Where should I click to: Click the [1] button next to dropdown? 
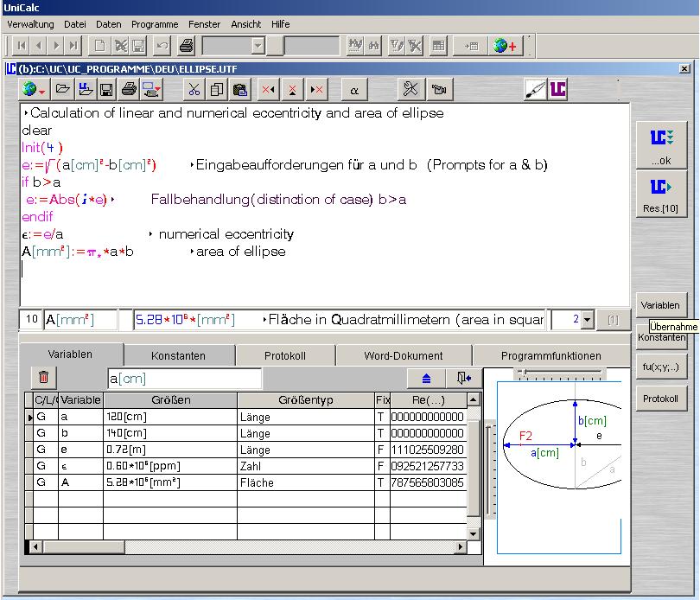[614, 320]
